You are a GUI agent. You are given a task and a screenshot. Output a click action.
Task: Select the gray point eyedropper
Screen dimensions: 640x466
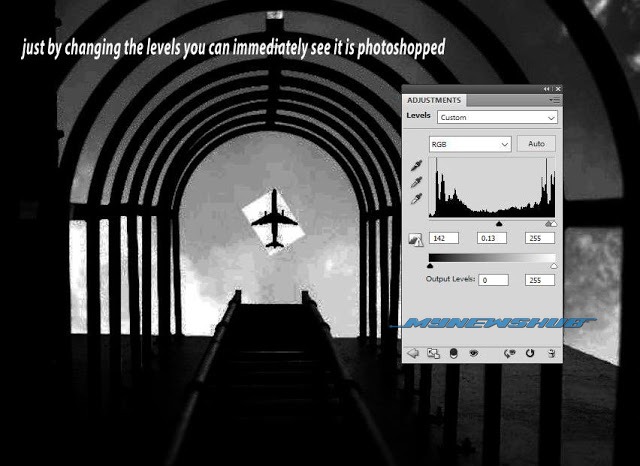417,183
